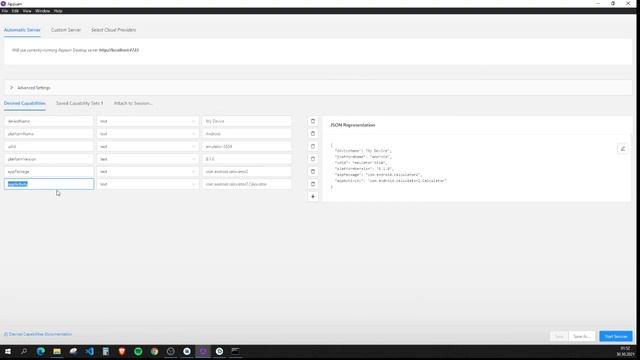Open the Window menu
Screen dimensions: 640x360
click(x=42, y=11)
